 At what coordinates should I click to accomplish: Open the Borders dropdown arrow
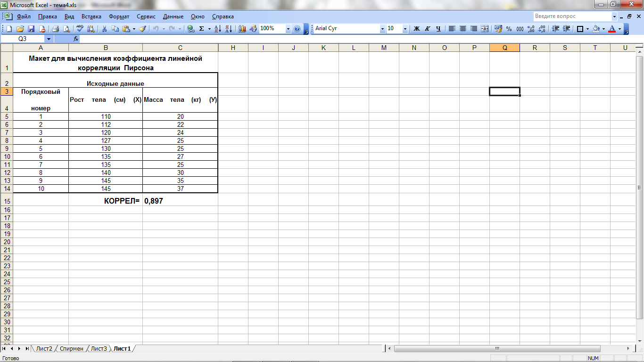(587, 29)
